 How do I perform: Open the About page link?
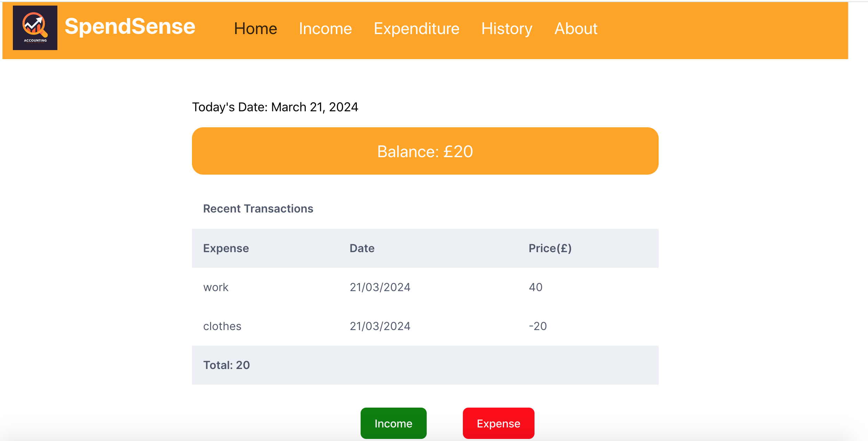tap(576, 29)
